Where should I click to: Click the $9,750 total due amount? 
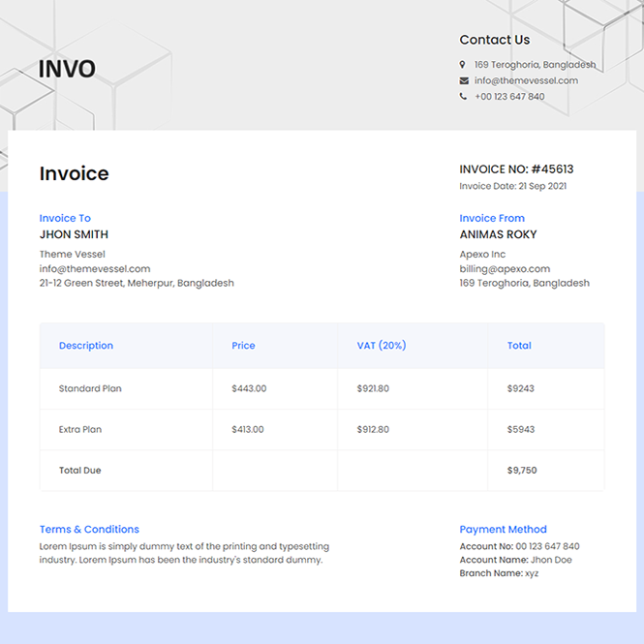point(522,471)
